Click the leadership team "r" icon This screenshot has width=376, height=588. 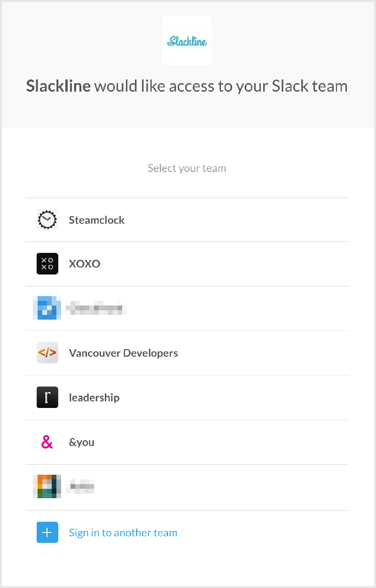tap(47, 398)
